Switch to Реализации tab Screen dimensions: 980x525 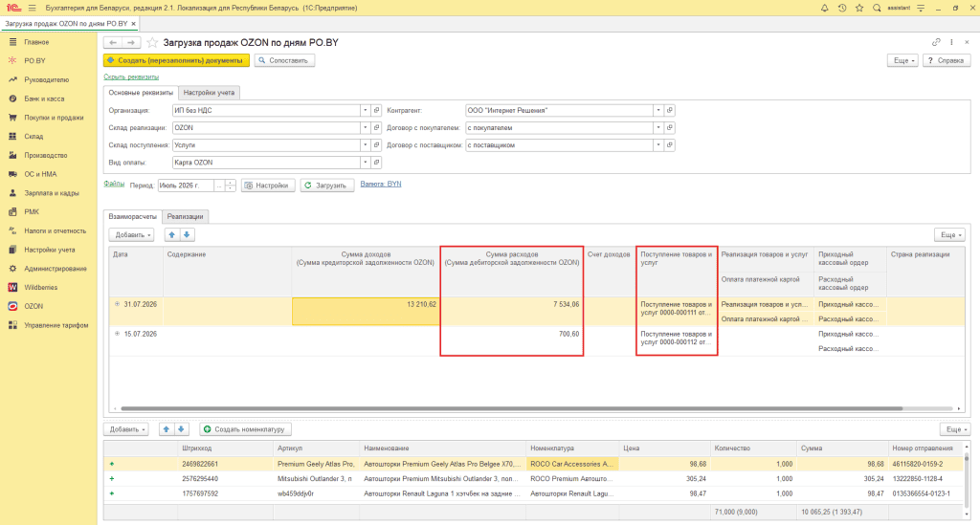(185, 217)
